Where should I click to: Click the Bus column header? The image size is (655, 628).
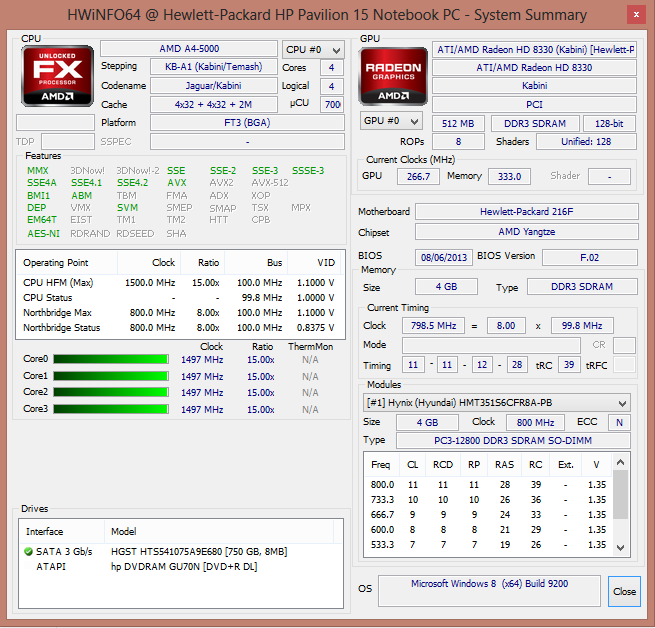pyautogui.click(x=256, y=263)
